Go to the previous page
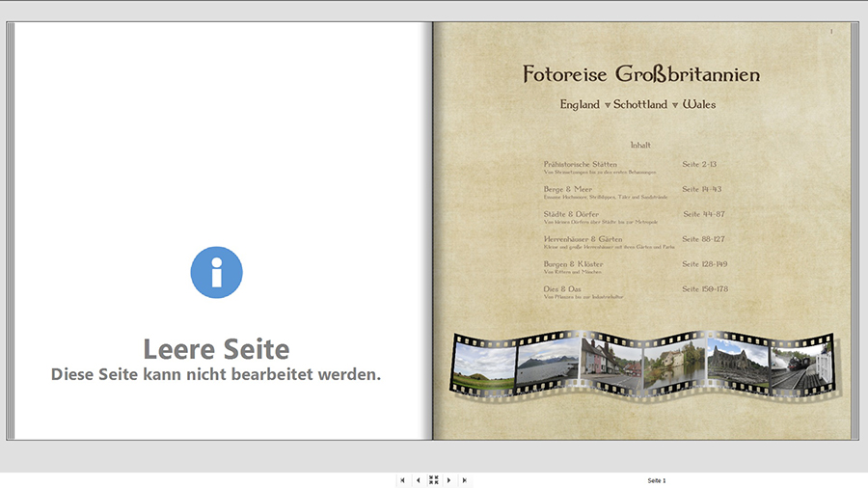This screenshot has height=488, width=868. click(418, 480)
